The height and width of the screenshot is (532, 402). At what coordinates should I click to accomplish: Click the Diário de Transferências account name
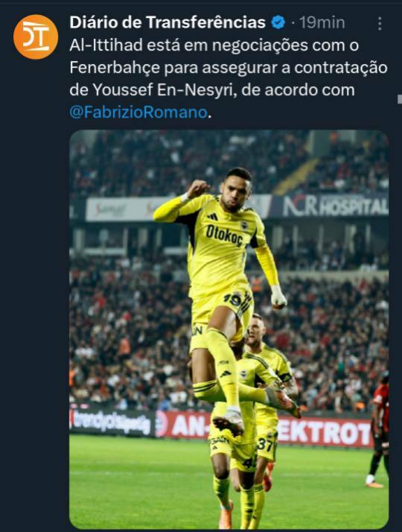coord(167,23)
